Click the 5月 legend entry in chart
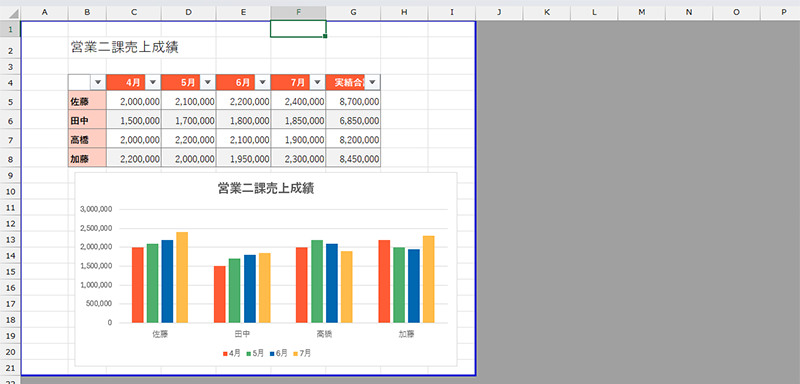 click(x=255, y=353)
